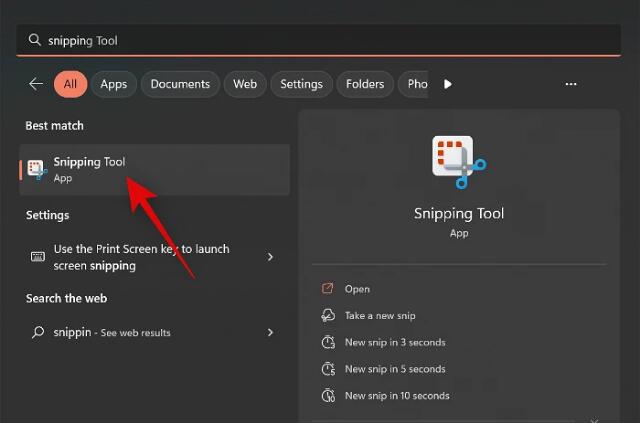641x423 pixels.
Task: Click the keyboard icon beside Print Screen setting
Action: click(38, 257)
